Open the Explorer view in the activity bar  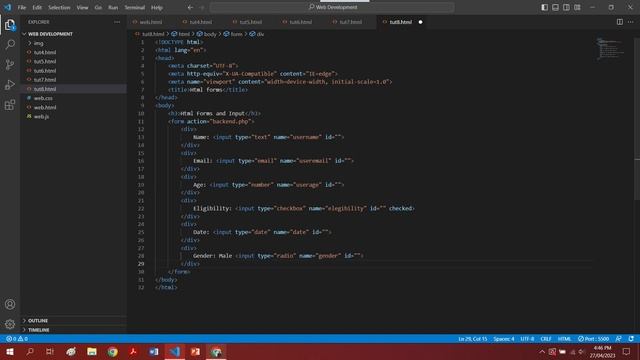pos(10,25)
